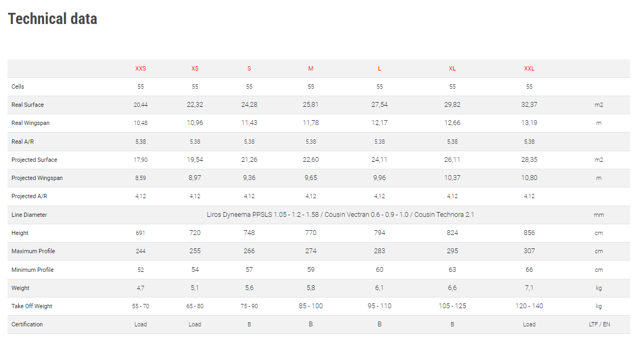Click the Line Diameter row label
644x352 pixels.
coord(29,215)
